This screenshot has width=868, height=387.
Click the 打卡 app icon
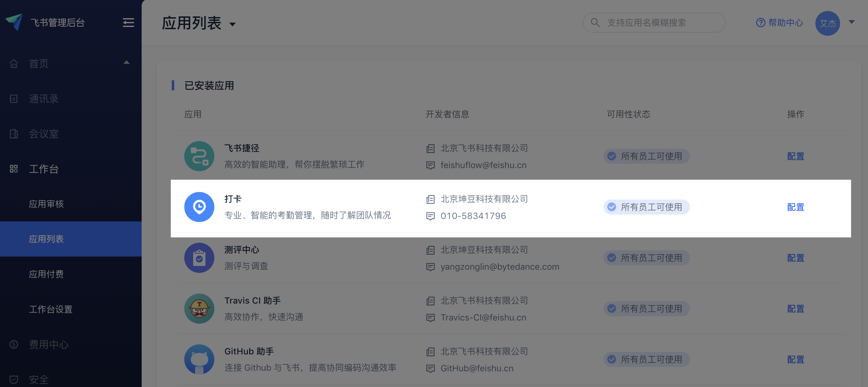tap(199, 207)
